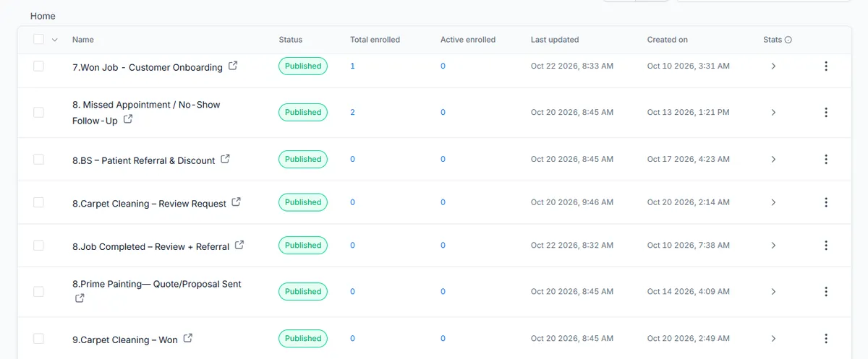Click 'Oct 14 2026, 4:09 AM' created on cell
Screen dimensions: 868x359
click(x=689, y=292)
